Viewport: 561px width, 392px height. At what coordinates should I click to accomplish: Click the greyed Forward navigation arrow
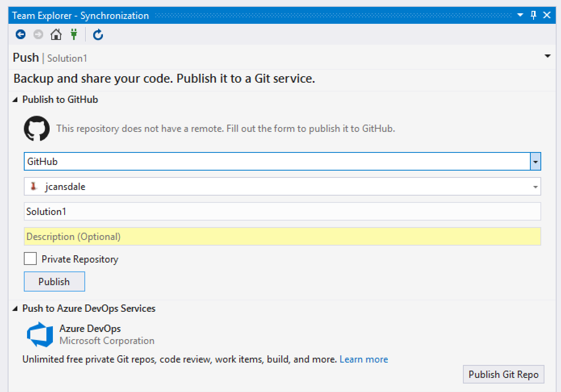pos(38,35)
